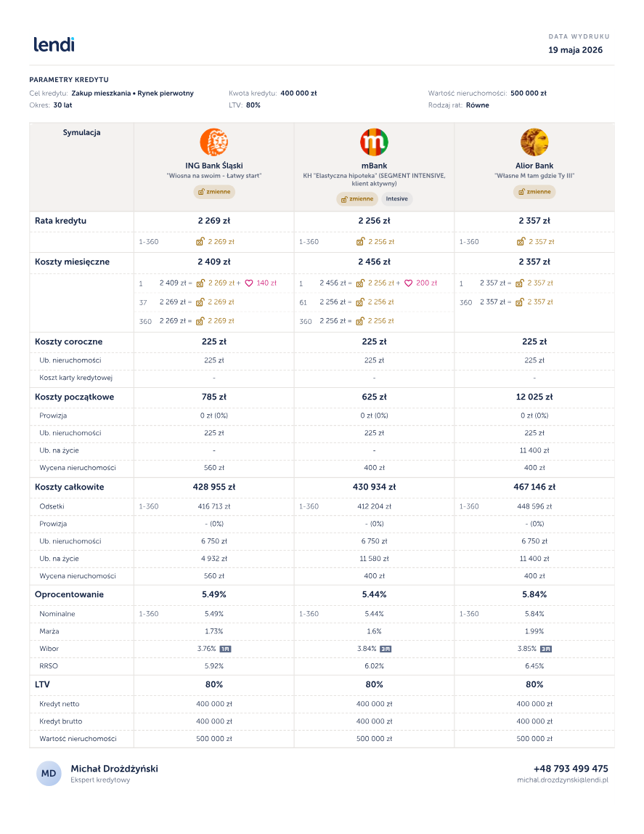This screenshot has width=644, height=834.
Task: Click the 3M Wibor badge for Alior Bank
Action: tap(546, 649)
